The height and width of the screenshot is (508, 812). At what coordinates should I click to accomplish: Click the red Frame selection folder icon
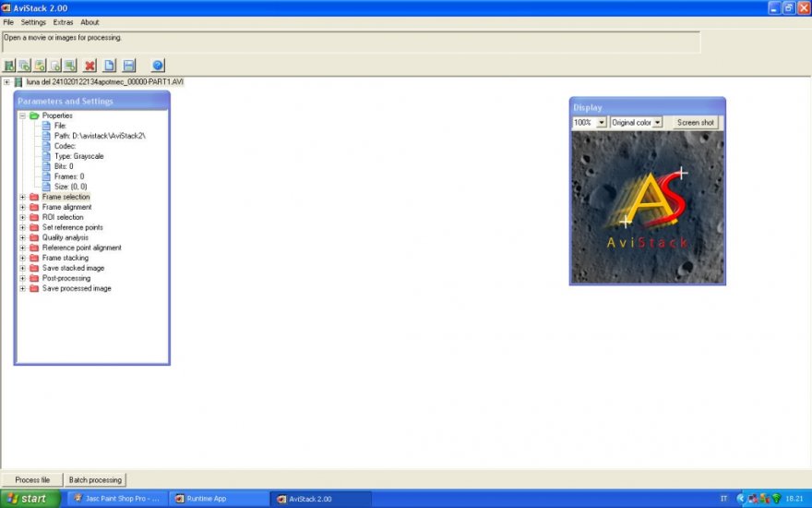[34, 197]
